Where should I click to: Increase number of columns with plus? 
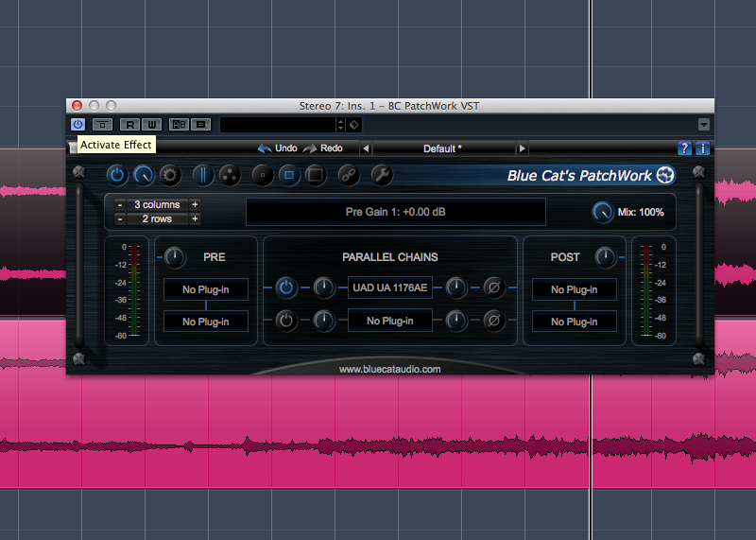point(195,204)
